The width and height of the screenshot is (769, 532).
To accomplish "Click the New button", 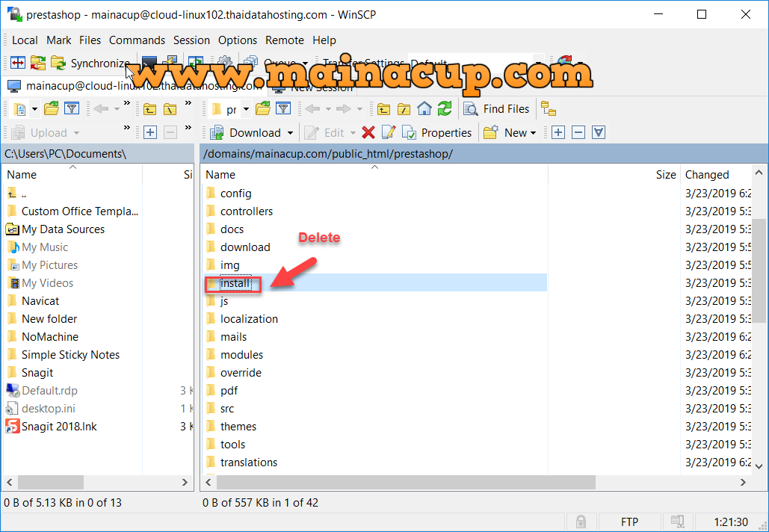I will point(505,133).
